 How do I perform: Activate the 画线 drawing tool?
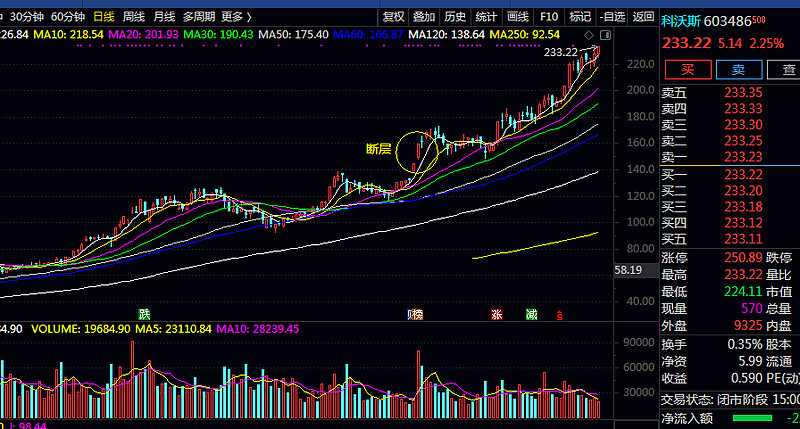click(x=518, y=17)
